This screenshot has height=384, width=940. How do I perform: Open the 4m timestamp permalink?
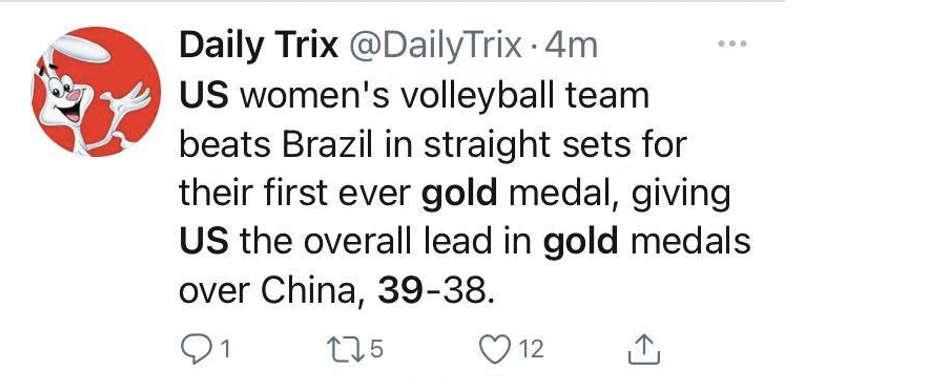point(571,46)
